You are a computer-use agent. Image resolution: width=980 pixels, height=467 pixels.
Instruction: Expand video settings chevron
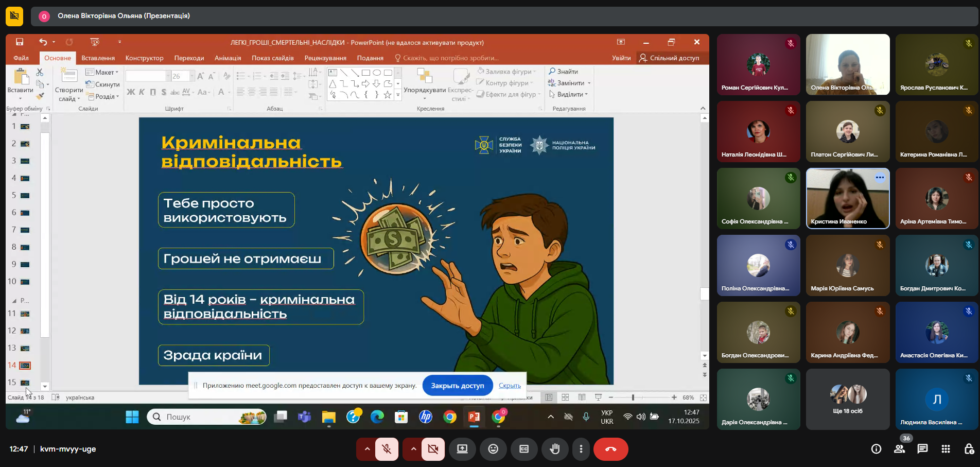[x=413, y=449]
